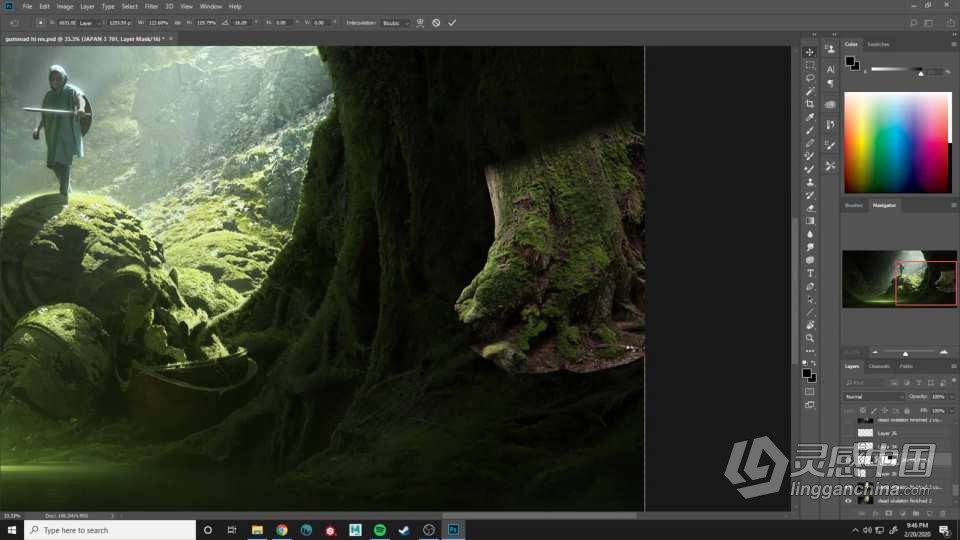Open the layer Fill dropdown arrow

click(951, 411)
